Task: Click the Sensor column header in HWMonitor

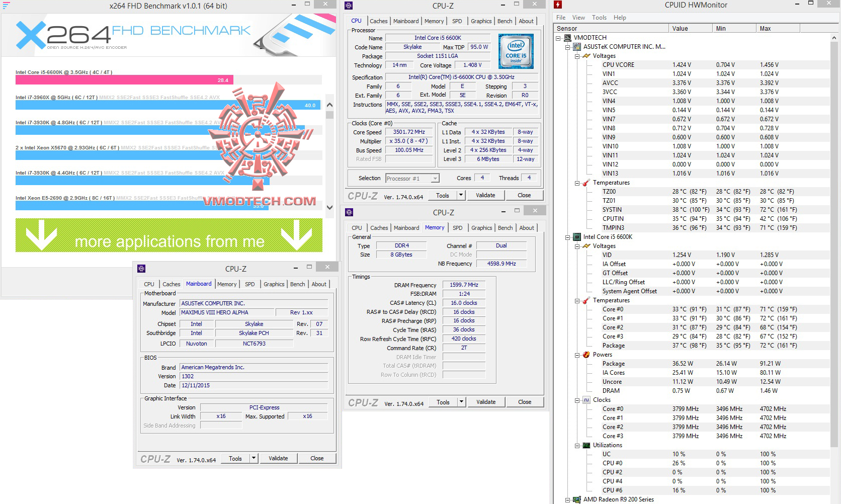Action: click(611, 29)
